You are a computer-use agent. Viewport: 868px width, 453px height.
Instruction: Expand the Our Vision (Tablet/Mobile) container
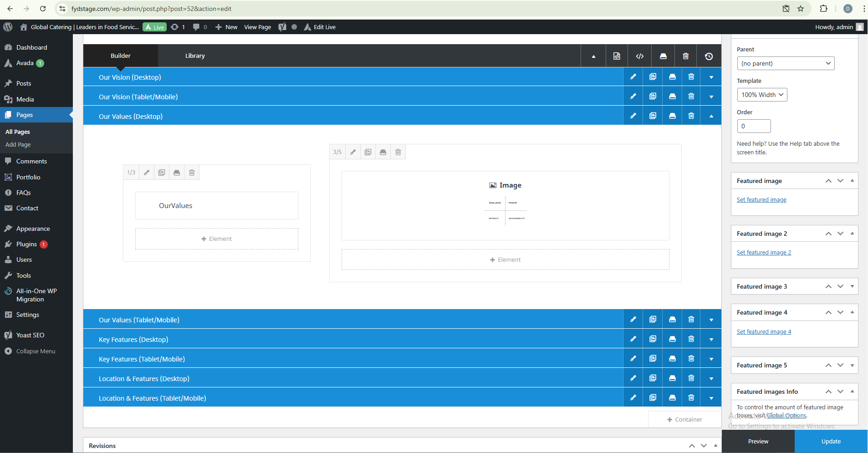point(711,97)
